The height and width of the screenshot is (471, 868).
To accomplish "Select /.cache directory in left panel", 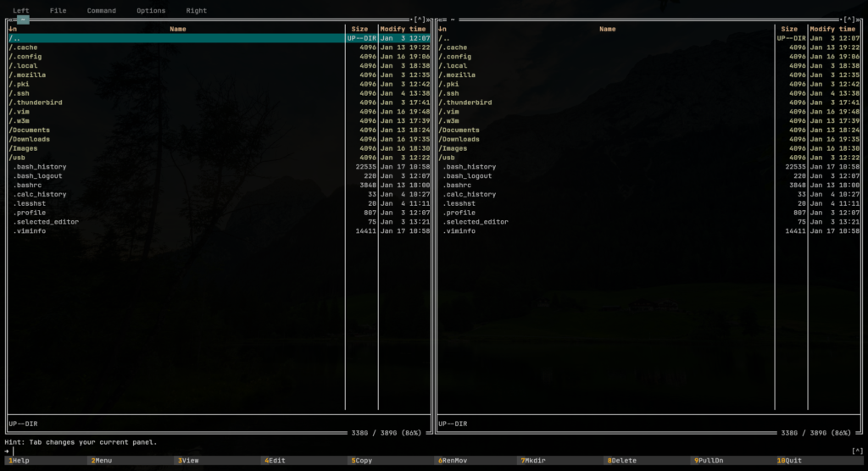I will pyautogui.click(x=220, y=47).
